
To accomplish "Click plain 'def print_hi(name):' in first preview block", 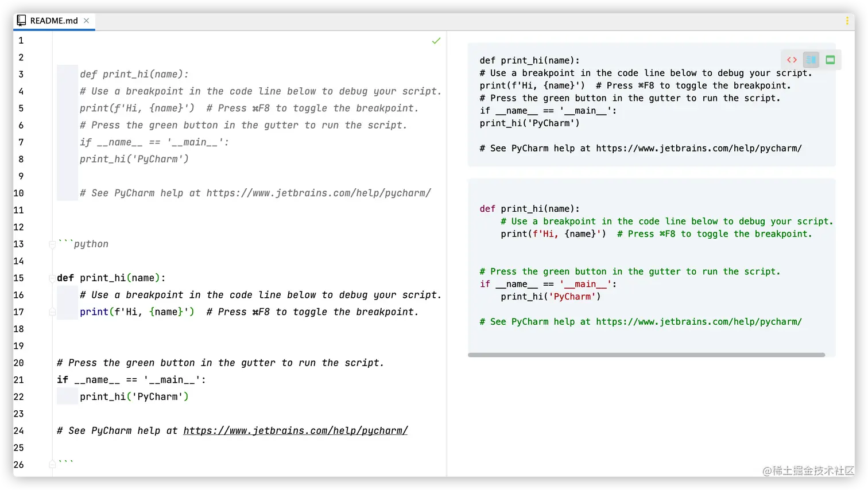I will point(530,60).
